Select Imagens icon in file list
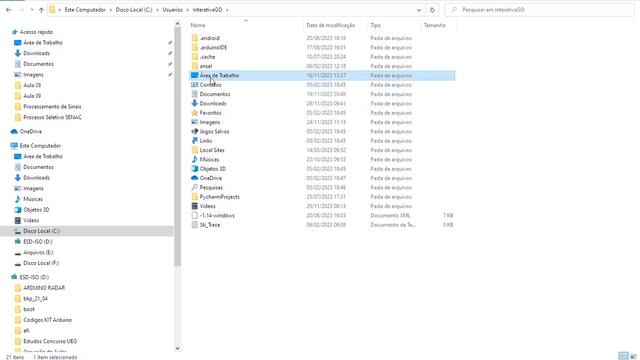640x360 pixels. coord(195,122)
